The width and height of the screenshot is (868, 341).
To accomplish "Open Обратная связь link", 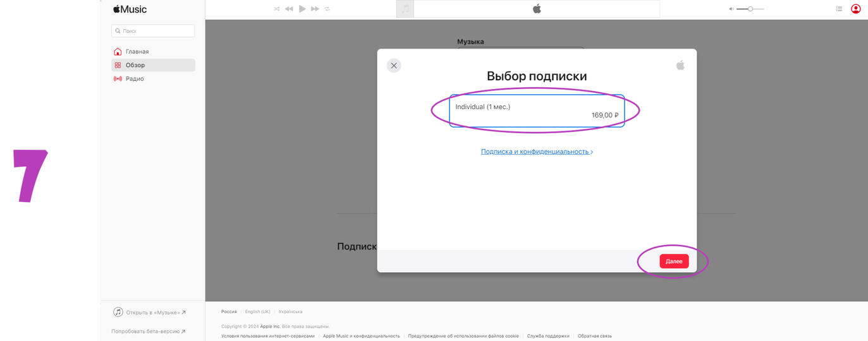I will 594,336.
